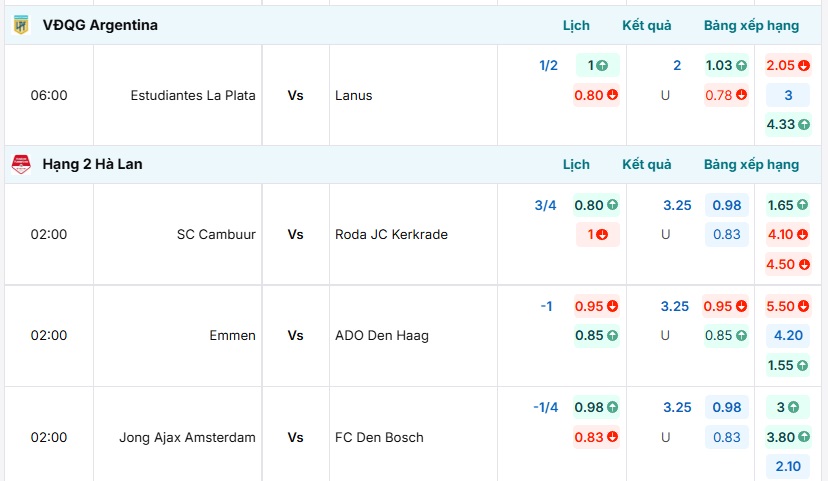Click the 2.05 odds with red down arrow
Image resolution: width=828 pixels, height=481 pixels.
point(787,66)
